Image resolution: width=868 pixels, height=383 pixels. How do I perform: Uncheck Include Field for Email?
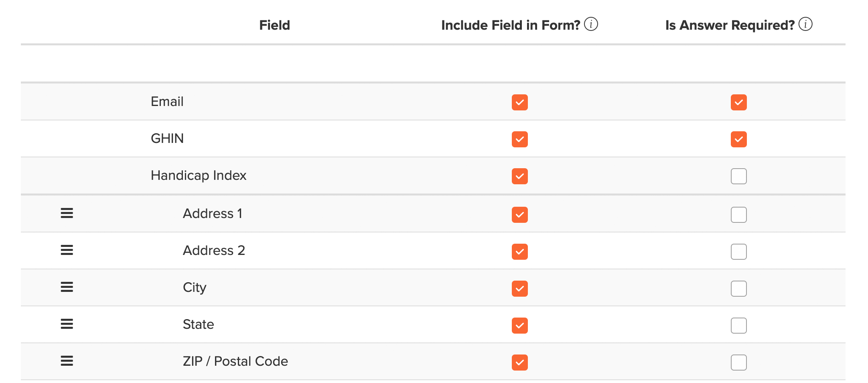click(519, 102)
